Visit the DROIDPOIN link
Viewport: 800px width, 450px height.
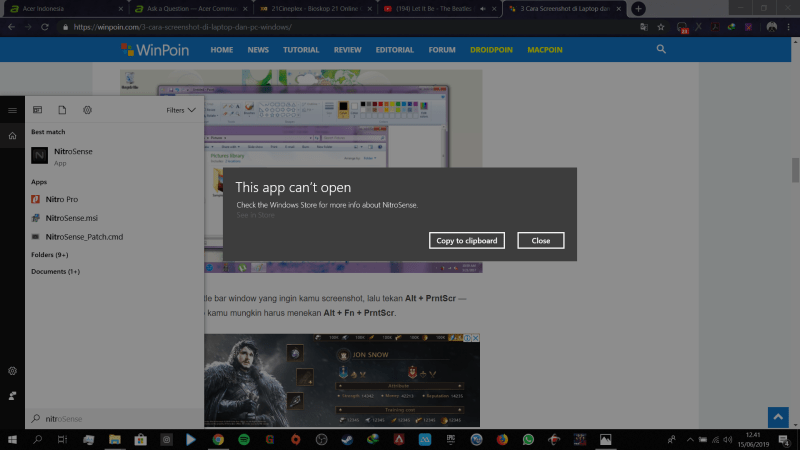click(491, 49)
